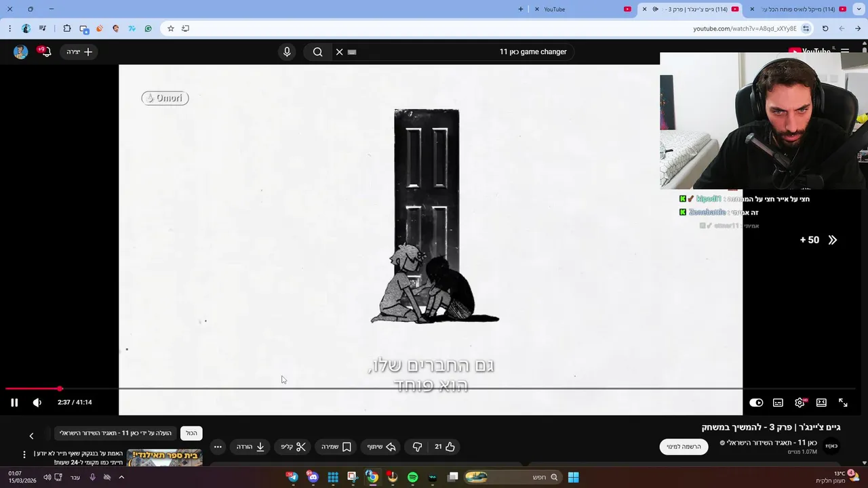Bookmark this page star icon

click(x=171, y=28)
